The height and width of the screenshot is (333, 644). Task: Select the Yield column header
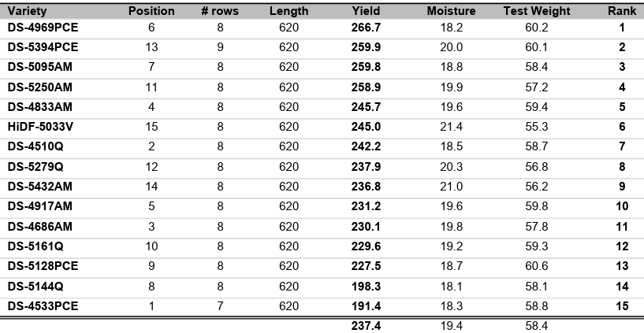pos(366,12)
